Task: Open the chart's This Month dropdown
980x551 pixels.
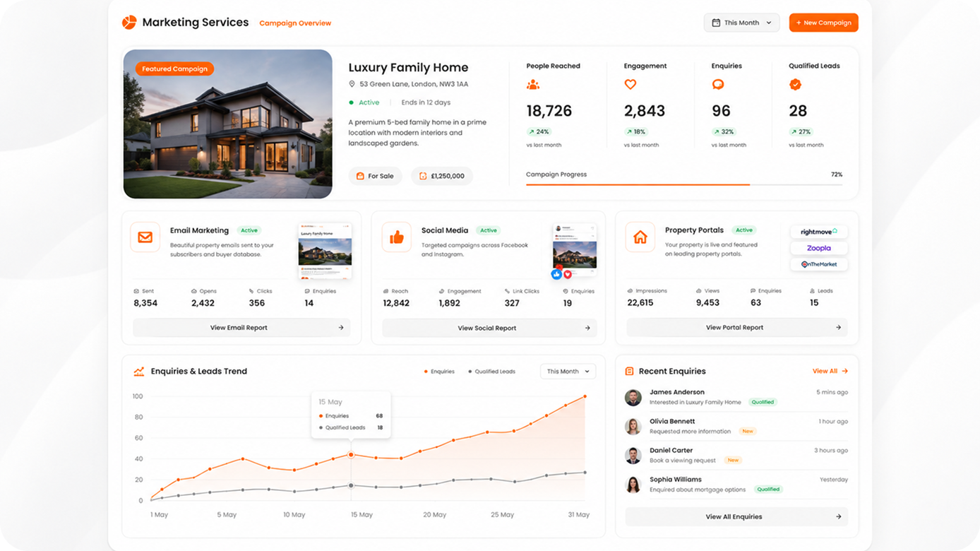Action: pos(568,372)
